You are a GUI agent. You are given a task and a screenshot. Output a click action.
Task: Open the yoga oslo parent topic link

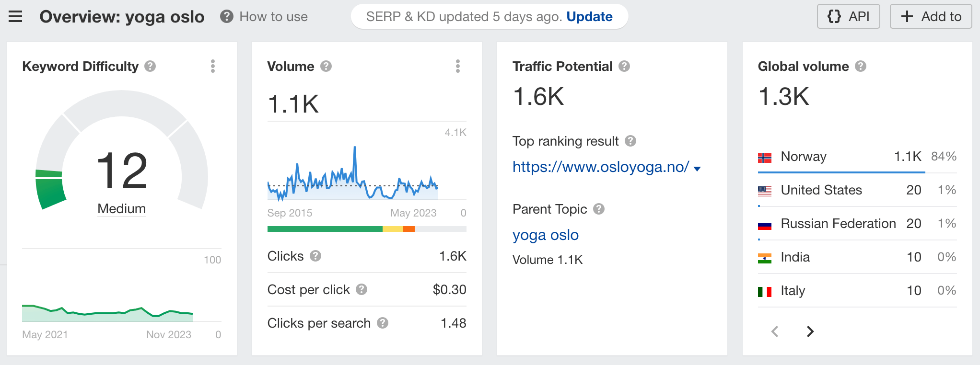(x=546, y=235)
